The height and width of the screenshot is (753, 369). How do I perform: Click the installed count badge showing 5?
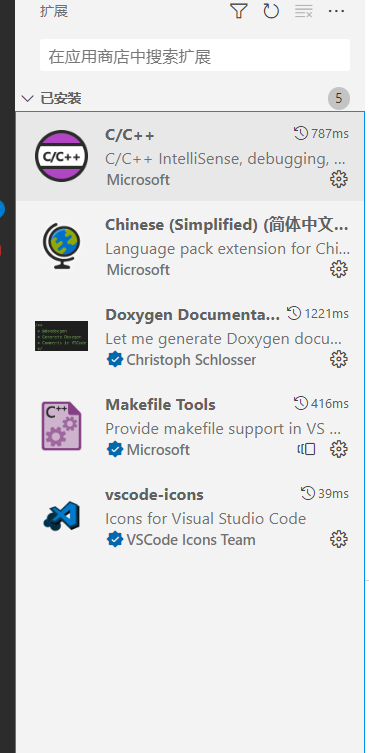coord(339,98)
